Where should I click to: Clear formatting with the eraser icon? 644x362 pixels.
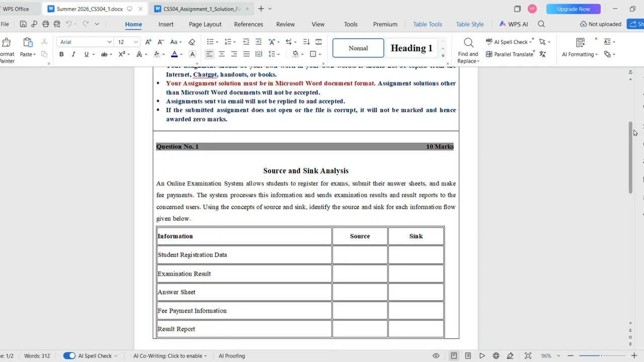pos(192,42)
